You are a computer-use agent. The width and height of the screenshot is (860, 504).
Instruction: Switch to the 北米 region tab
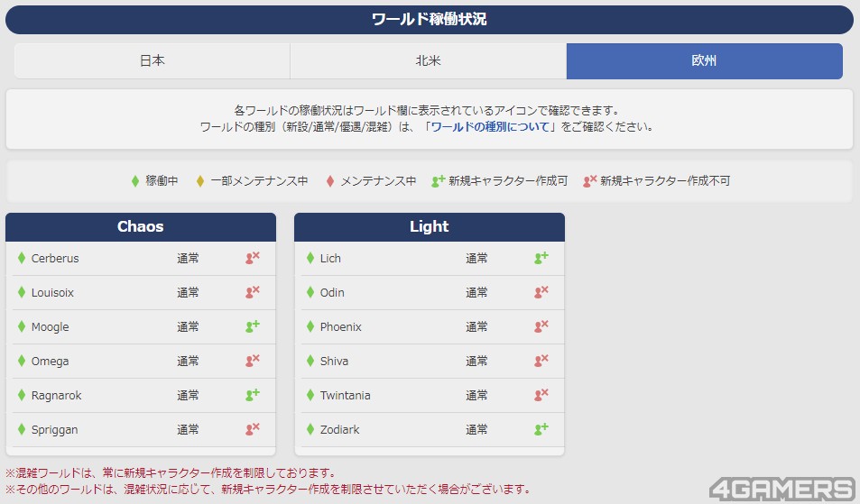(x=428, y=61)
